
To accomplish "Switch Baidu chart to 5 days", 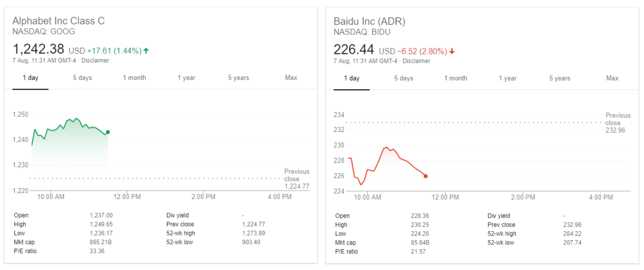I will [x=404, y=78].
